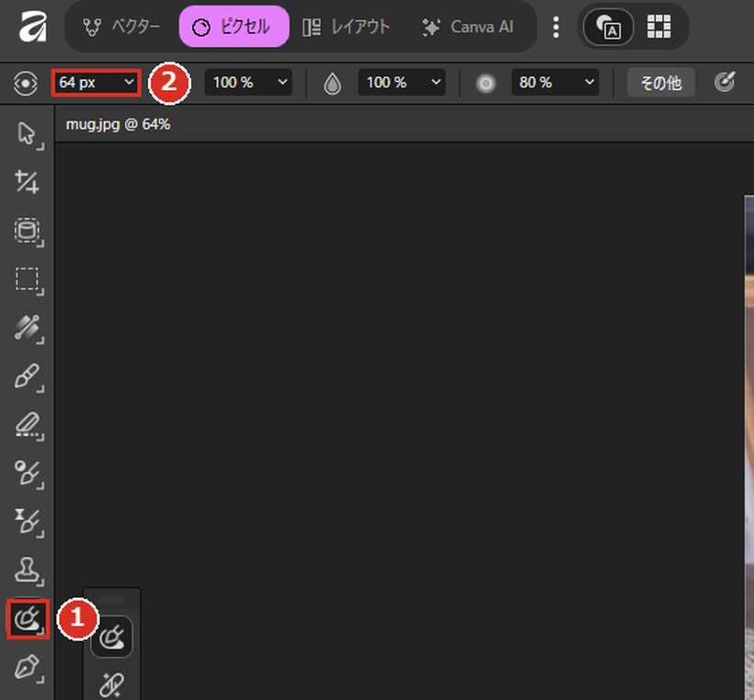754x700 pixels.
Task: Click the Affinity logo icon
Action: pyautogui.click(x=33, y=27)
